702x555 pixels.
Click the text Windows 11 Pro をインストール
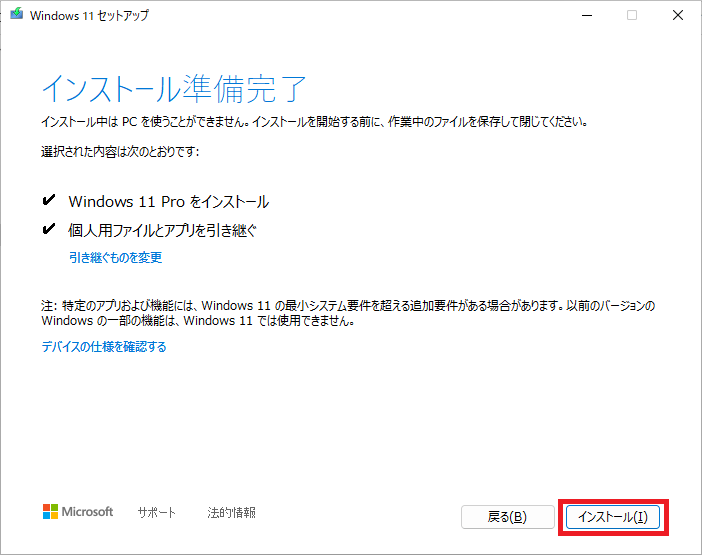click(x=169, y=201)
